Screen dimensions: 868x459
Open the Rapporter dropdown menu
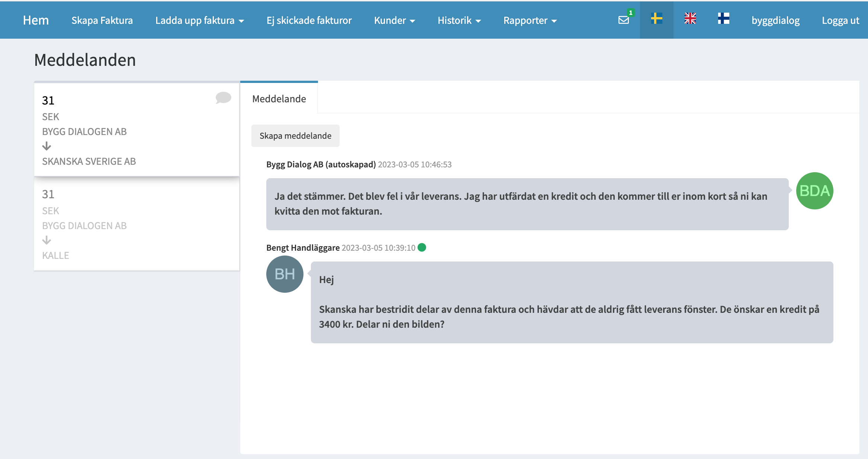coord(530,20)
